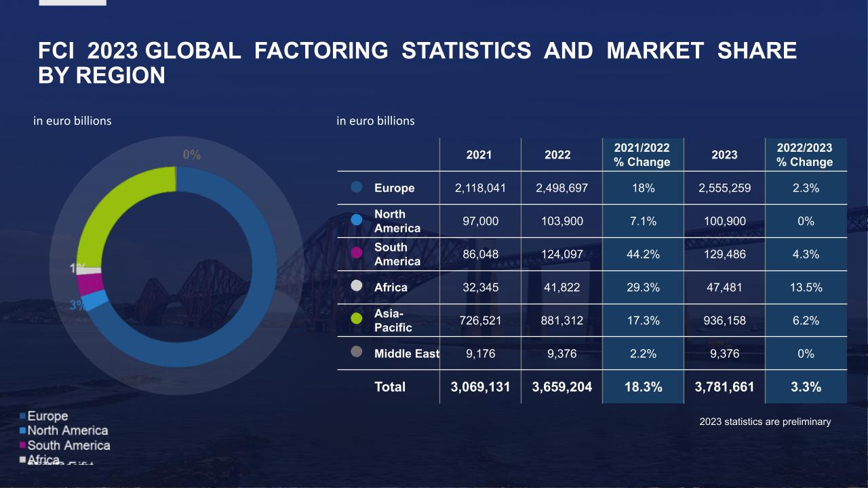Toggle the Europe legend entry
Image resolution: width=868 pixels, height=488 pixels.
coord(47,415)
